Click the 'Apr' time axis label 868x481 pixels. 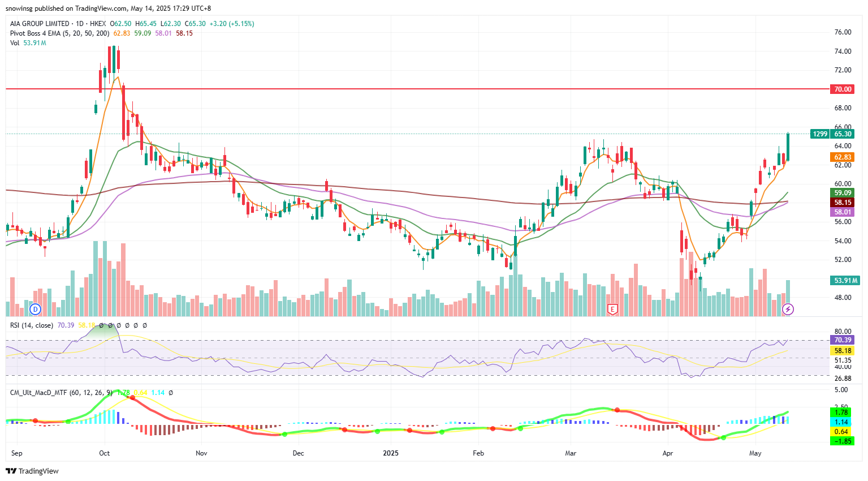[668, 453]
